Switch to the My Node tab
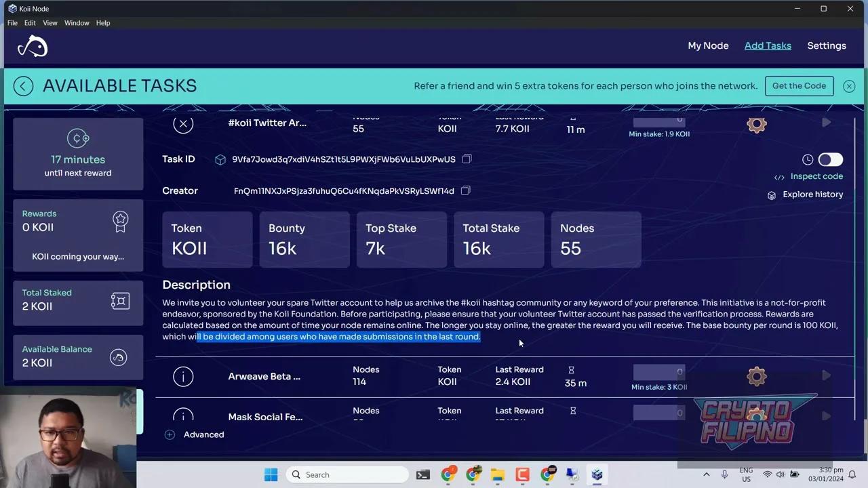This screenshot has height=488, width=868. click(x=708, y=45)
